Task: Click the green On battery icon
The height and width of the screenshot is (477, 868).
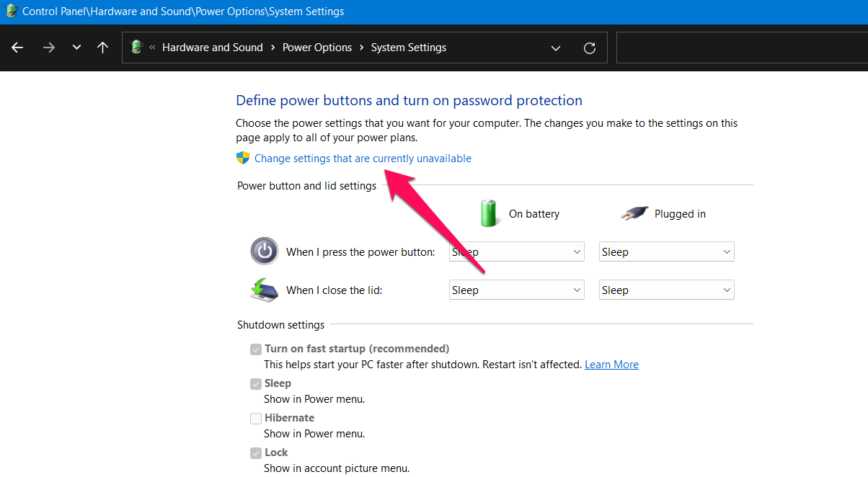Action: (x=490, y=213)
